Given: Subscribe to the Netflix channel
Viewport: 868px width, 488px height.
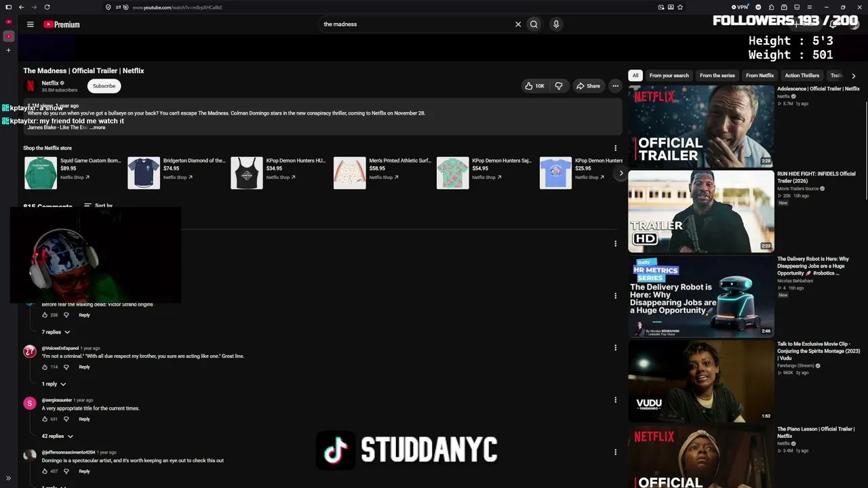Looking at the screenshot, I should click(104, 86).
